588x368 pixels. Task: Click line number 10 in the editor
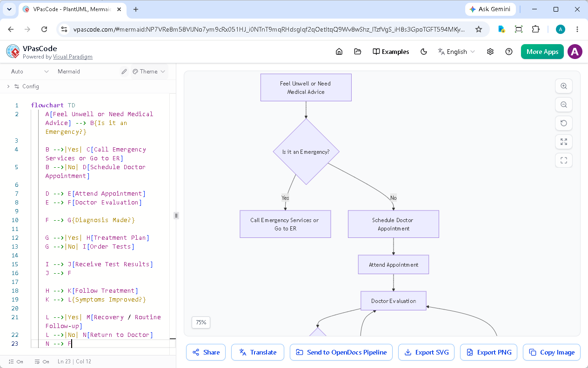15,220
